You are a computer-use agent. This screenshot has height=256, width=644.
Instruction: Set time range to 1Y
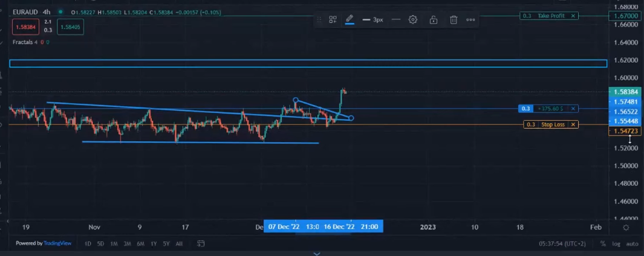click(x=154, y=244)
